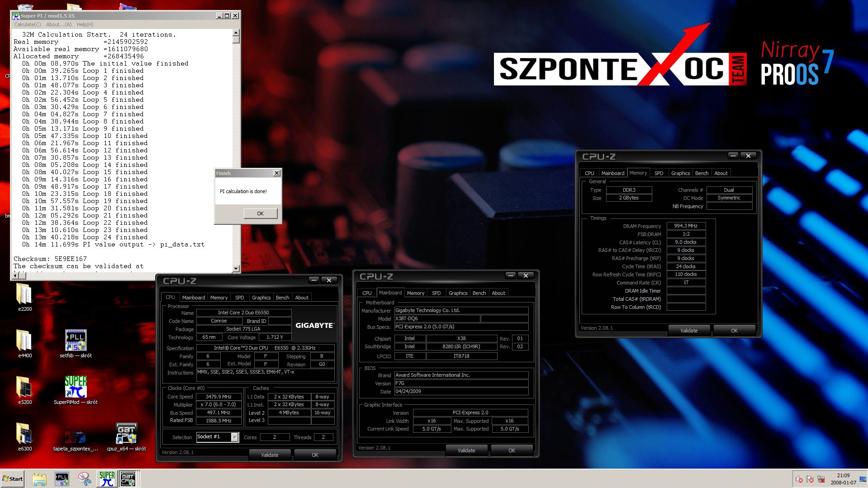Screen dimensions: 868x488
Task: Open the Action Center flag tray icon
Action: (810, 479)
